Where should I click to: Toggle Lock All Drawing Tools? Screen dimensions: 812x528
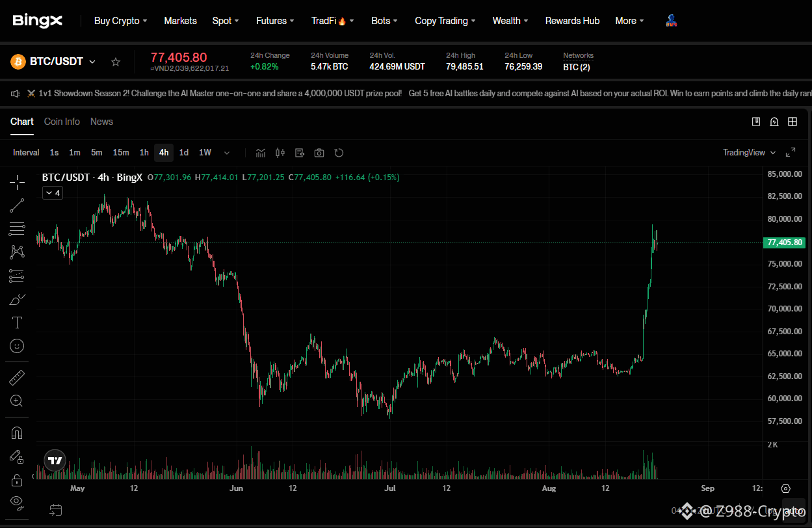click(17, 480)
